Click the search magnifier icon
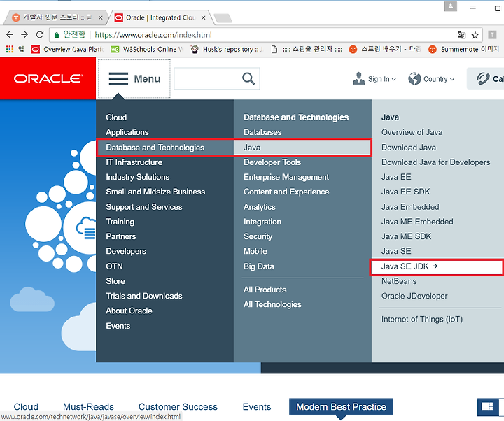 pyautogui.click(x=248, y=78)
